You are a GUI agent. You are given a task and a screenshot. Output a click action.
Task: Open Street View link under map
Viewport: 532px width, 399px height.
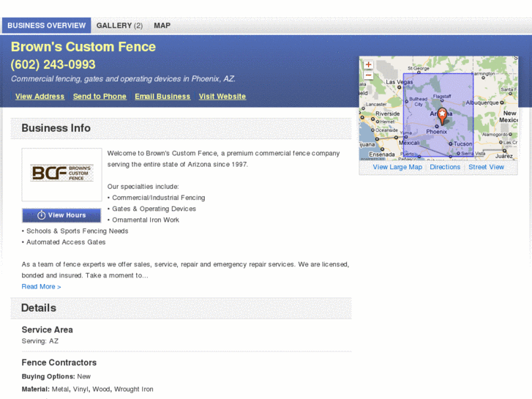[x=486, y=167]
